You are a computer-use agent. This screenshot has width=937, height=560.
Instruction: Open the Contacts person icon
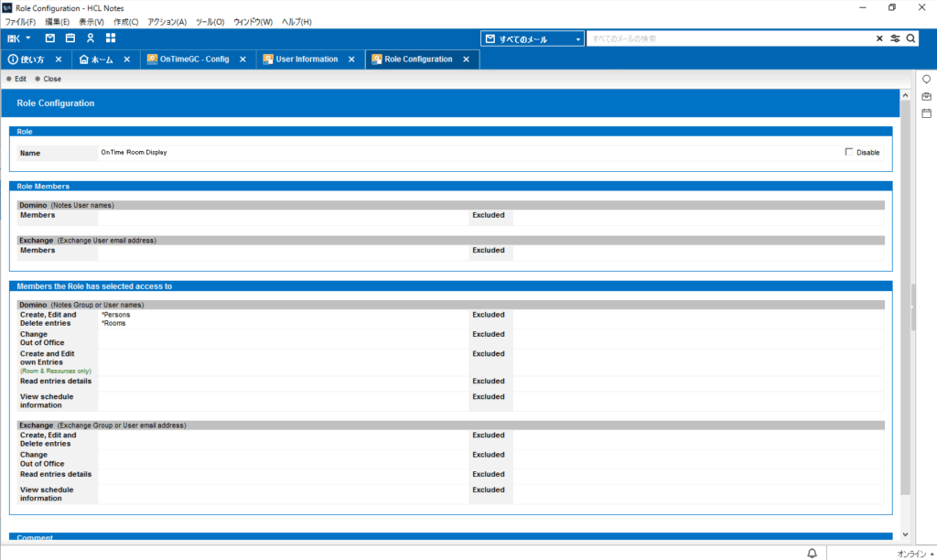pyautogui.click(x=91, y=38)
